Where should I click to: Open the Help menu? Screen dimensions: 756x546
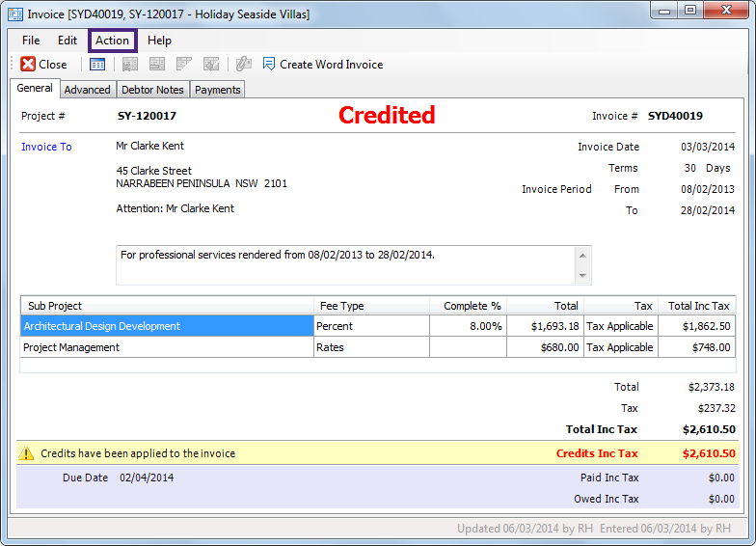[x=159, y=41]
